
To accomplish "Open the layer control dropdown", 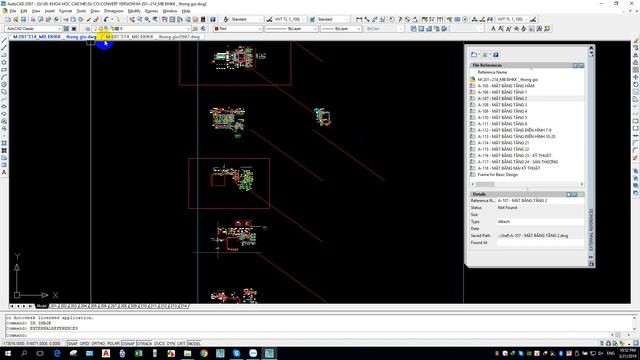I will coord(142,29).
